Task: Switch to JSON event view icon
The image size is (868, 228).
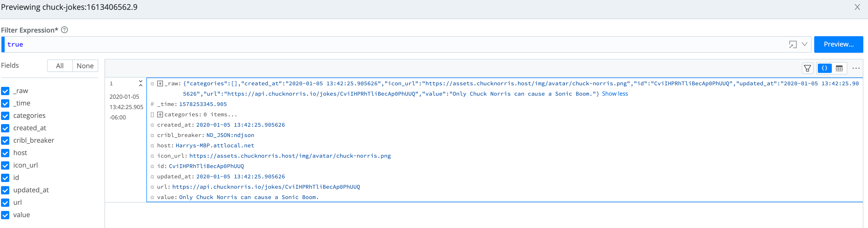Action: click(x=824, y=68)
